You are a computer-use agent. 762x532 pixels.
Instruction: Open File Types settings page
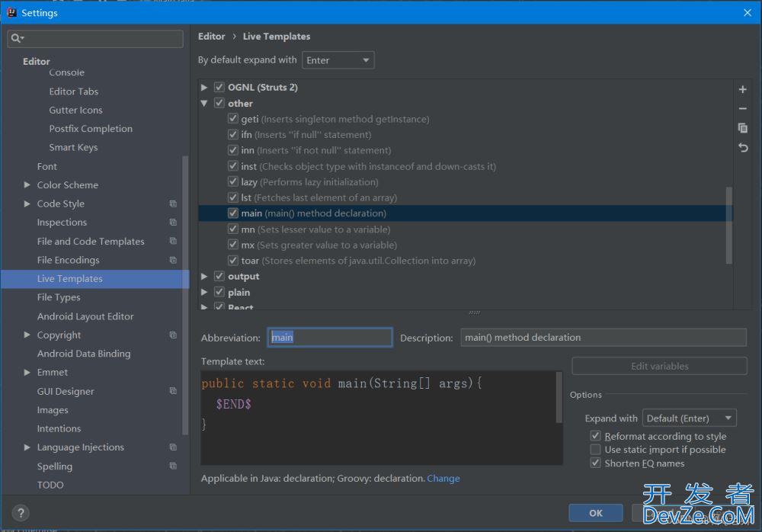tap(59, 297)
